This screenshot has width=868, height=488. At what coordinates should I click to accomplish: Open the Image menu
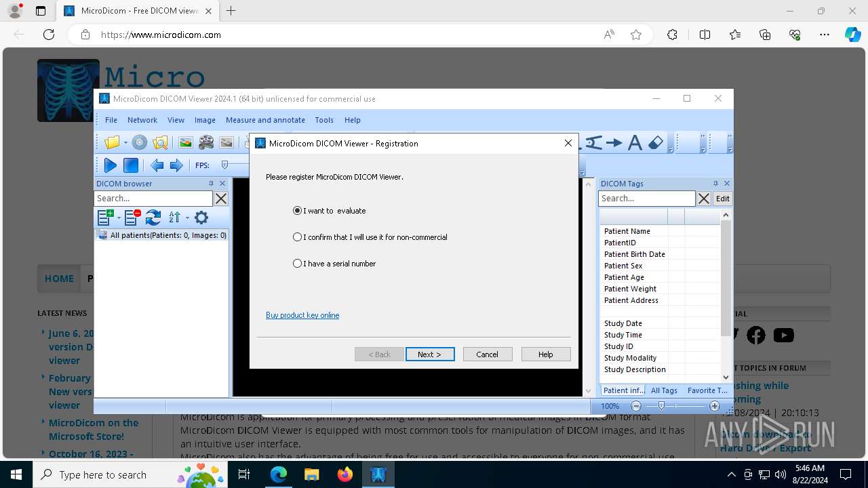pyautogui.click(x=205, y=120)
